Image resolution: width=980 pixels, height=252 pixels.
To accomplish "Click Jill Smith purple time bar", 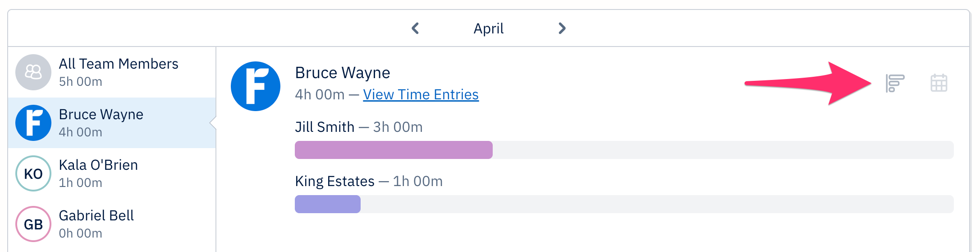I will (394, 150).
